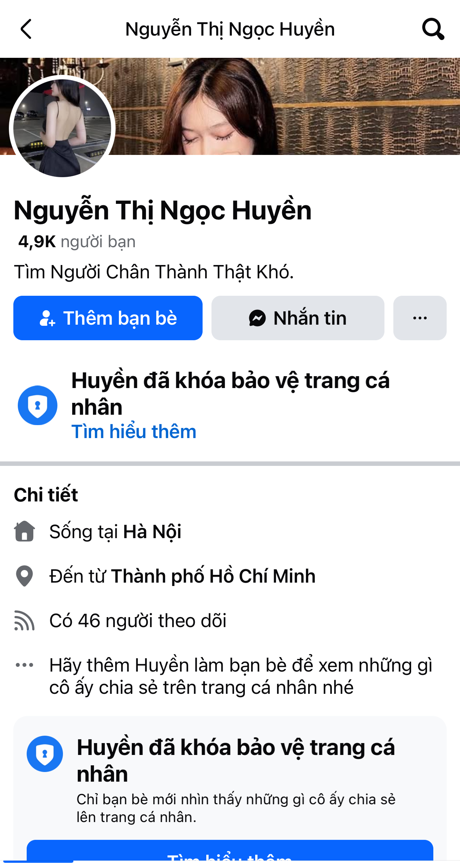Tap the lock shield icon beside profile lock notice
The height and width of the screenshot is (868, 460).
tap(37, 405)
